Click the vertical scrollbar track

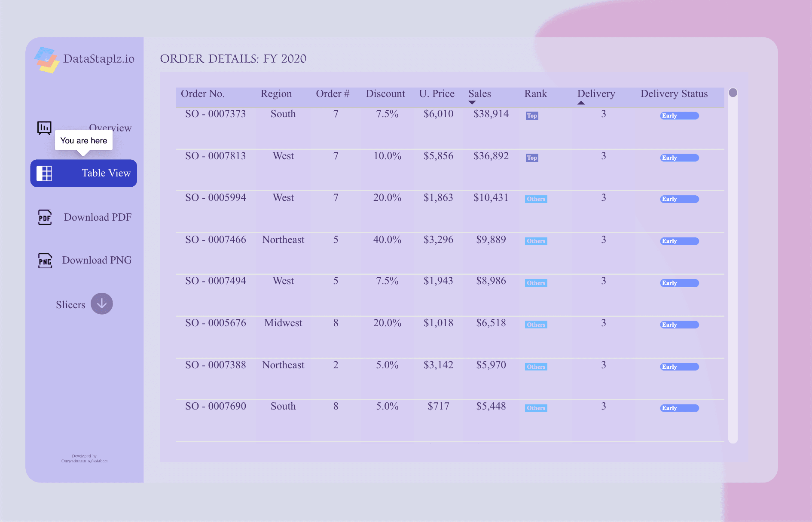pyautogui.click(x=733, y=265)
